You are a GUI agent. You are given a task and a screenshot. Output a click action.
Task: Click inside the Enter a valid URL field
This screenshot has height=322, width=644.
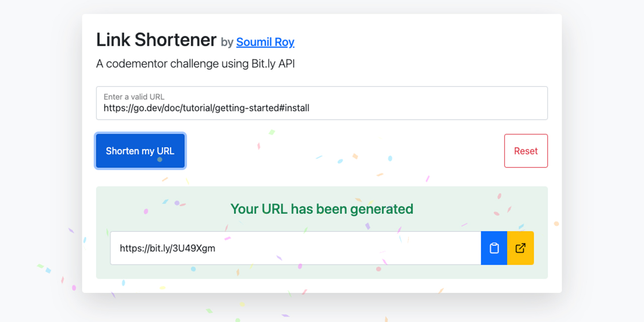[322, 103]
